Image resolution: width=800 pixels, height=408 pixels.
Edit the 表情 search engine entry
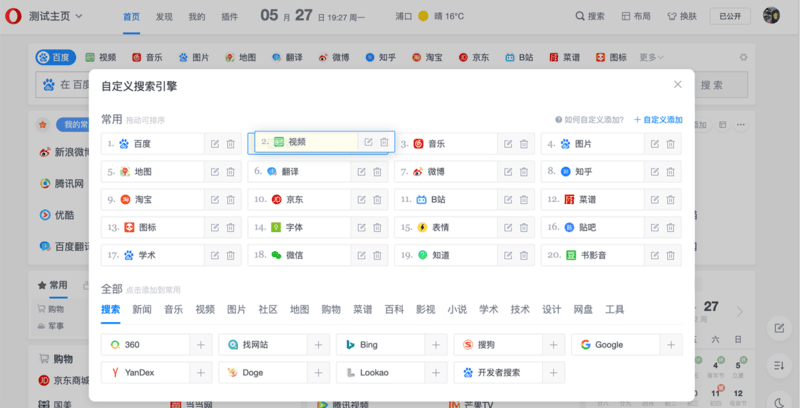[x=508, y=227]
